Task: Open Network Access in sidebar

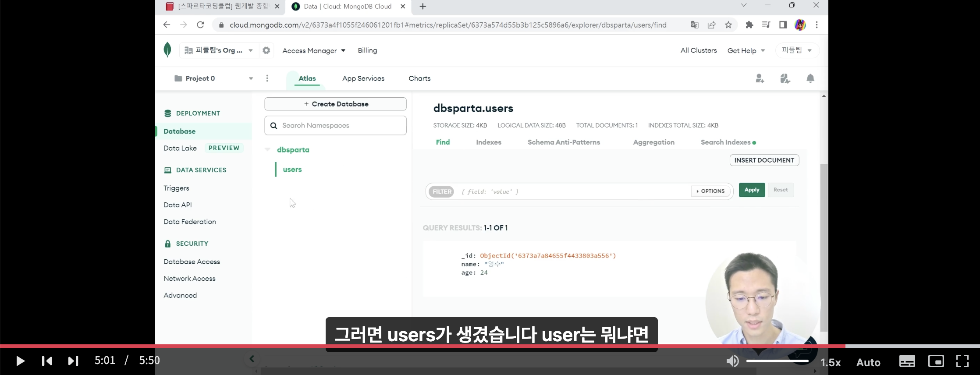Action: [189, 278]
